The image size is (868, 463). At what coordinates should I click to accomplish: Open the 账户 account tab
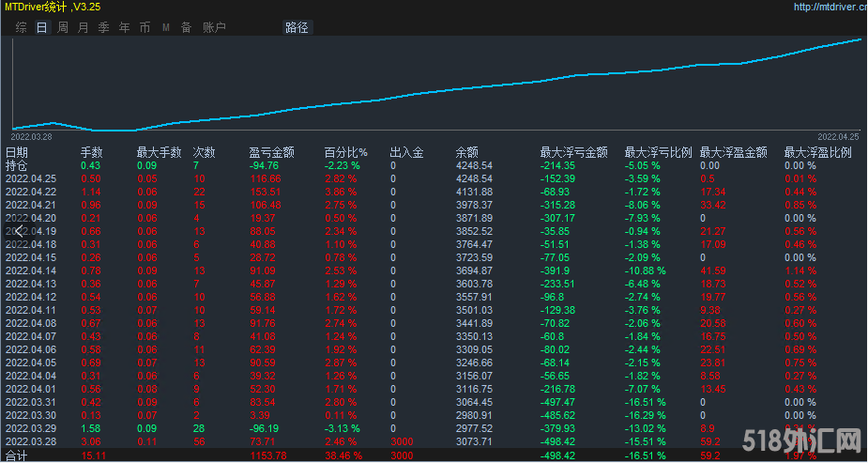click(214, 27)
